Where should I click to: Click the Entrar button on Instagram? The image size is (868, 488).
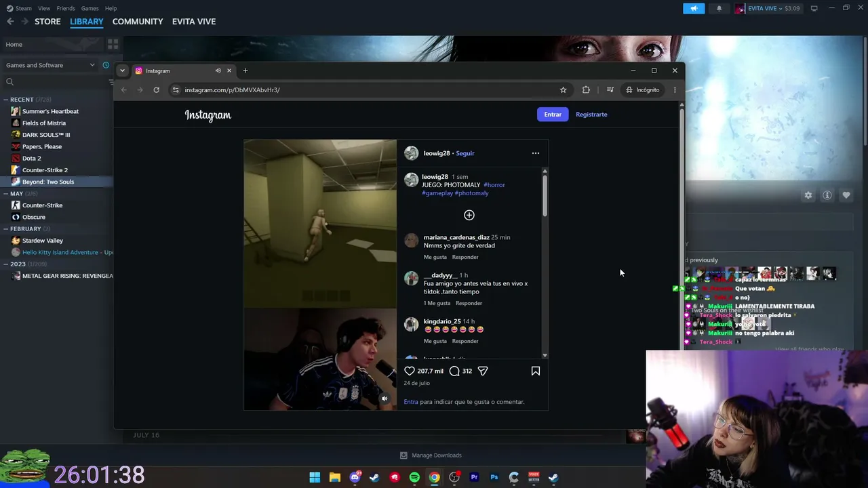(553, 115)
